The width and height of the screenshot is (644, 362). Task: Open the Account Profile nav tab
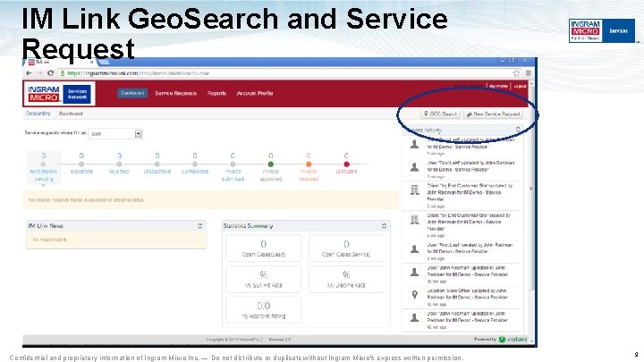[x=255, y=93]
